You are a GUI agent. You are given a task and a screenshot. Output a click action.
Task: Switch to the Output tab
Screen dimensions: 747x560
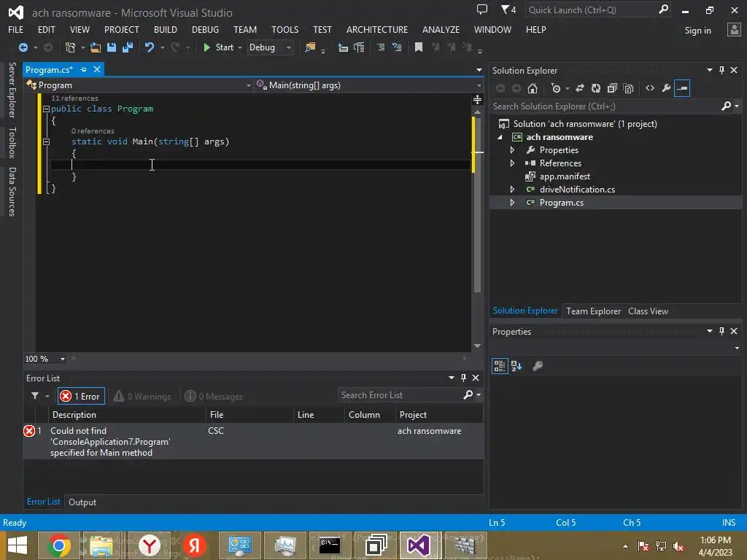click(82, 502)
